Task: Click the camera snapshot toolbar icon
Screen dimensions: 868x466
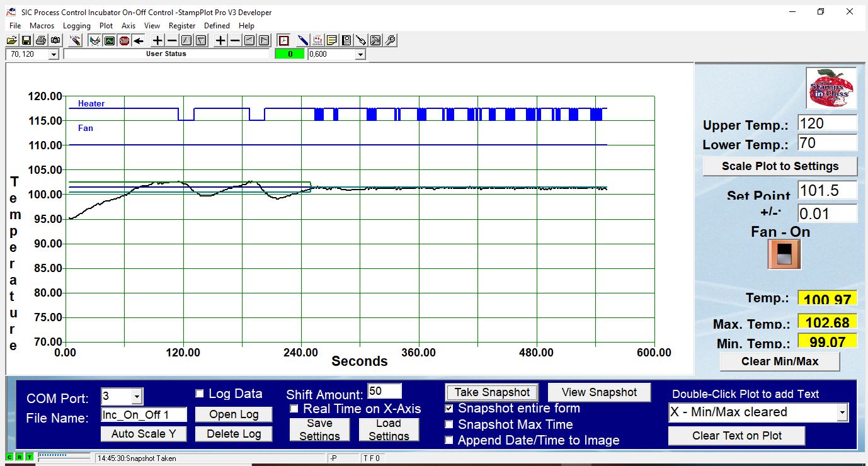Action: pyautogui.click(x=55, y=40)
